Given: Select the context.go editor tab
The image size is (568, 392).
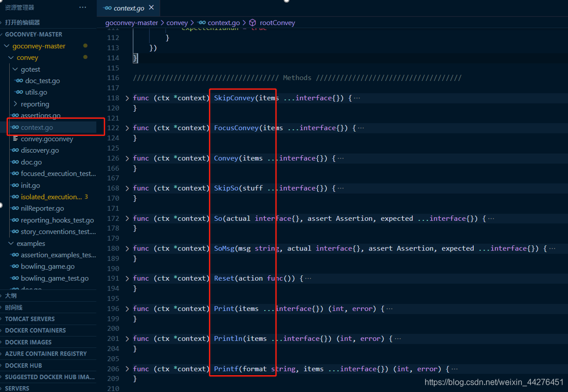Looking at the screenshot, I should (129, 8).
